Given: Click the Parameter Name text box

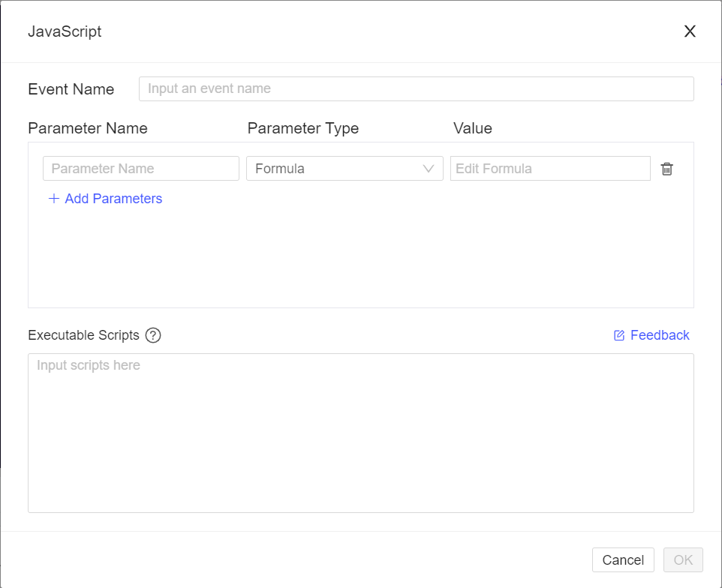Looking at the screenshot, I should pos(140,169).
